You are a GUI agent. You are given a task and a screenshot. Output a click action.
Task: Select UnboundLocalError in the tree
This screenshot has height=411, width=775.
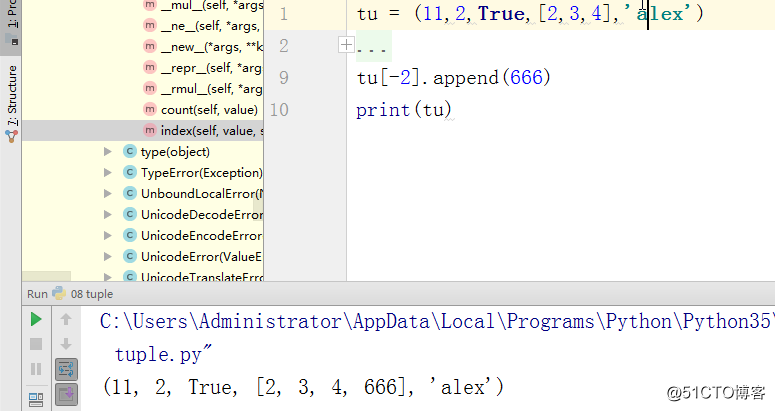tap(202, 194)
